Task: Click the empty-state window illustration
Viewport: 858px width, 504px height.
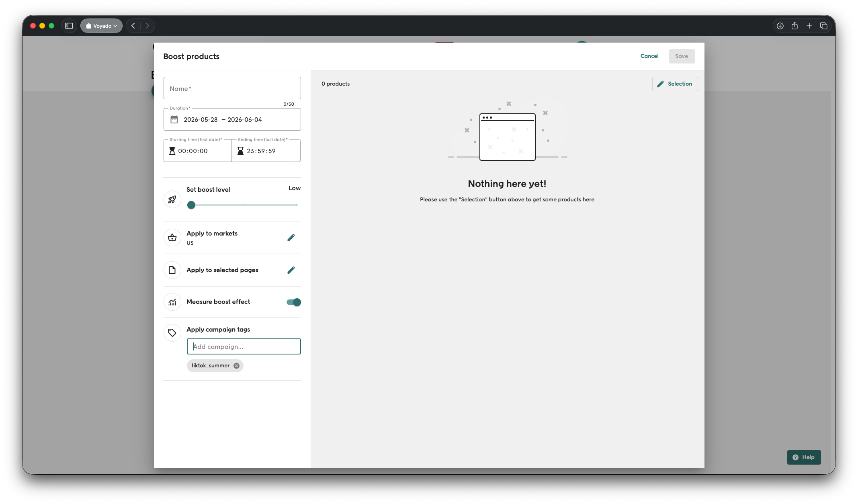Action: point(507,137)
